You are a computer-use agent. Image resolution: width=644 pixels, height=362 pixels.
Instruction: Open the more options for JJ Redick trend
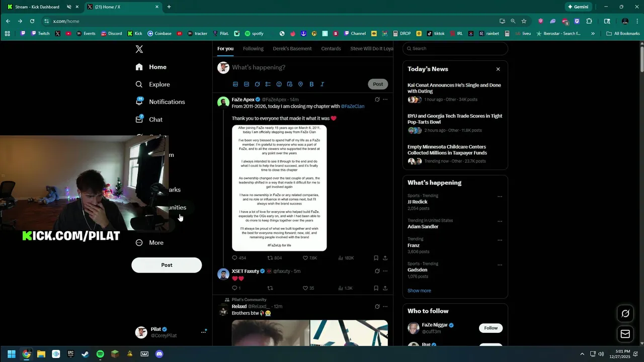(x=500, y=197)
